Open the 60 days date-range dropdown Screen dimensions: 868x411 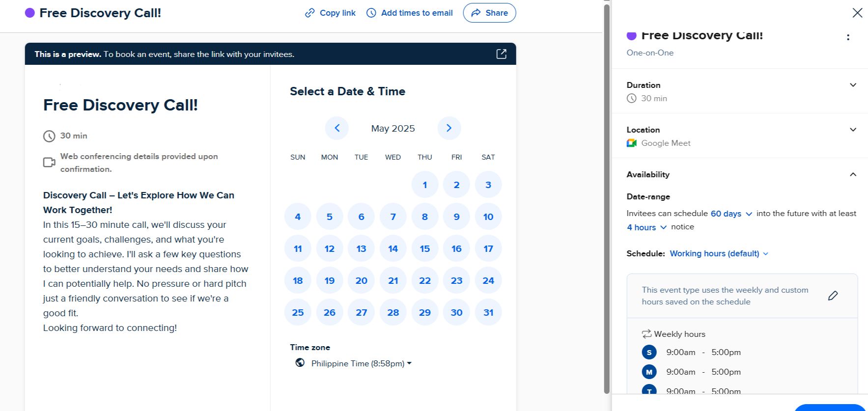pyautogui.click(x=731, y=214)
